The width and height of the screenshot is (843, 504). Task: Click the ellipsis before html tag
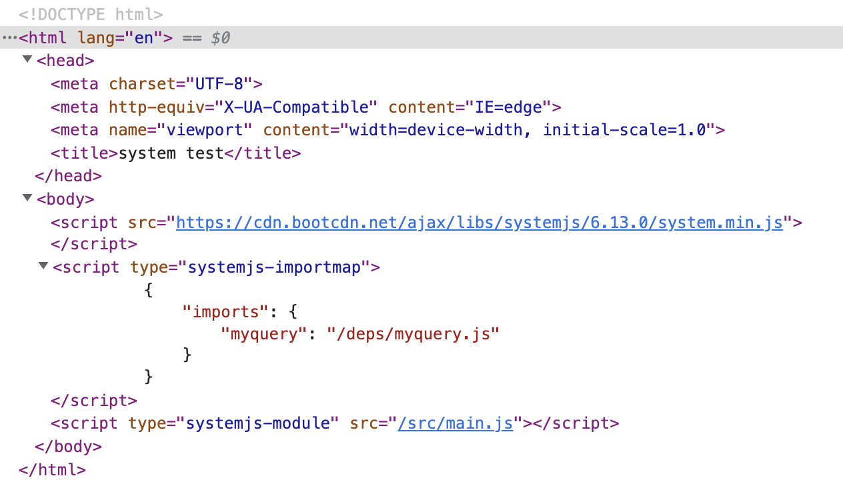click(9, 38)
